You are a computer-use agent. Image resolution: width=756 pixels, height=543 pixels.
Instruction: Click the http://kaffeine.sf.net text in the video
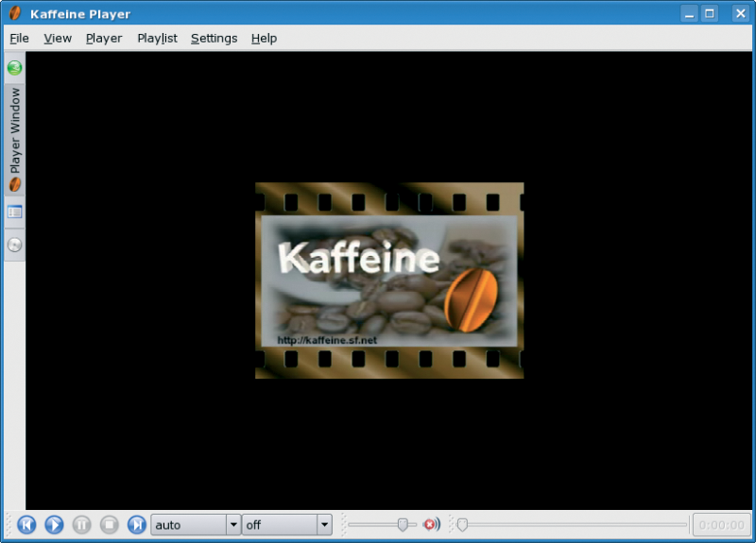click(327, 340)
